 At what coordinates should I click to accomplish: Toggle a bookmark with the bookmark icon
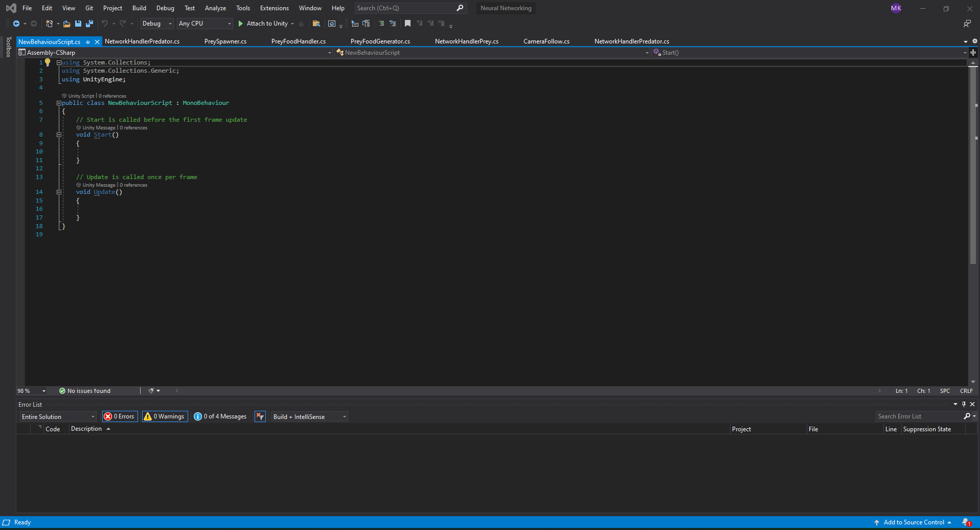[x=407, y=24]
